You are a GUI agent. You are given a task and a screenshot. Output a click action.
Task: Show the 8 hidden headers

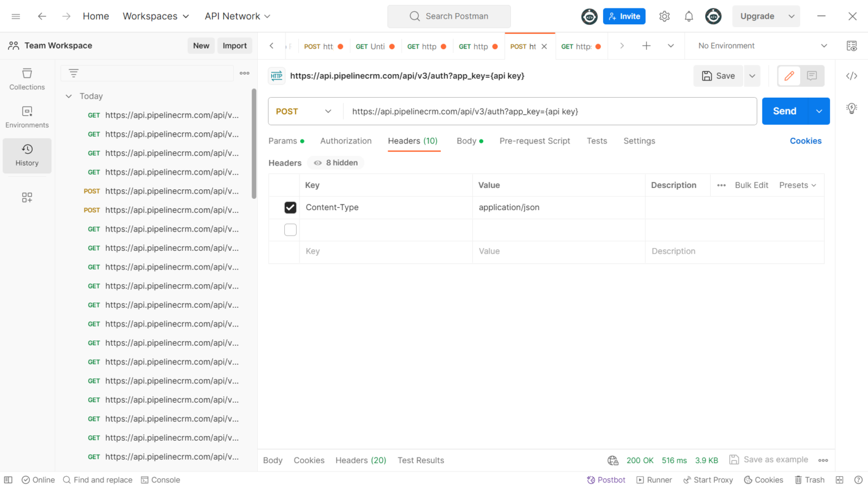coord(336,163)
